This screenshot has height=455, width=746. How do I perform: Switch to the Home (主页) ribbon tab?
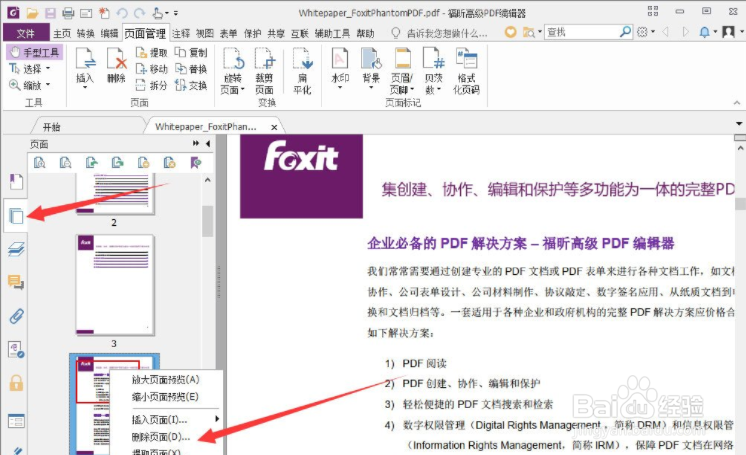pos(62,33)
